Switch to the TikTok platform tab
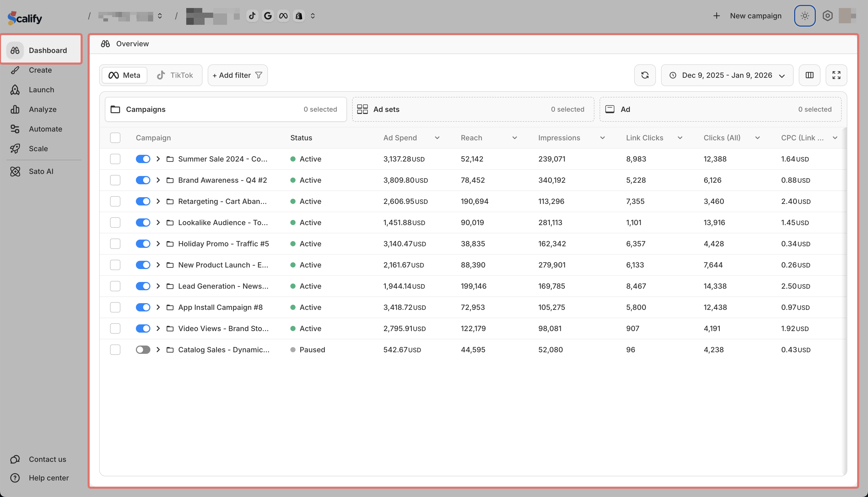 [x=175, y=75]
